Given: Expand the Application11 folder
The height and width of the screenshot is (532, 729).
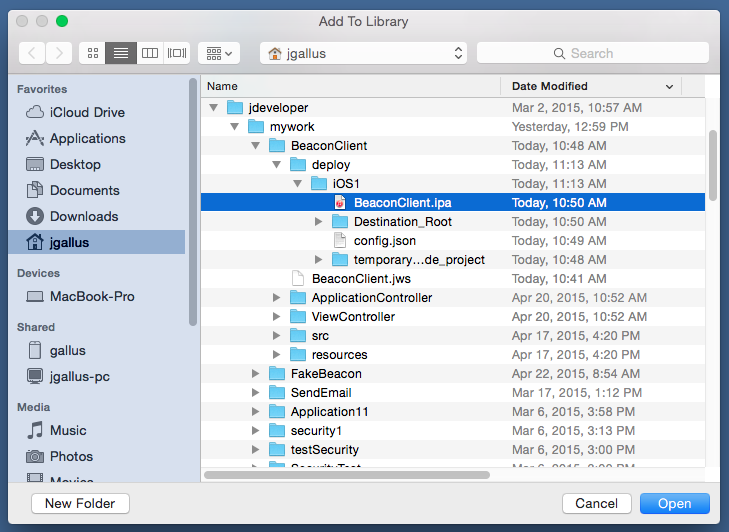Looking at the screenshot, I should pyautogui.click(x=255, y=412).
